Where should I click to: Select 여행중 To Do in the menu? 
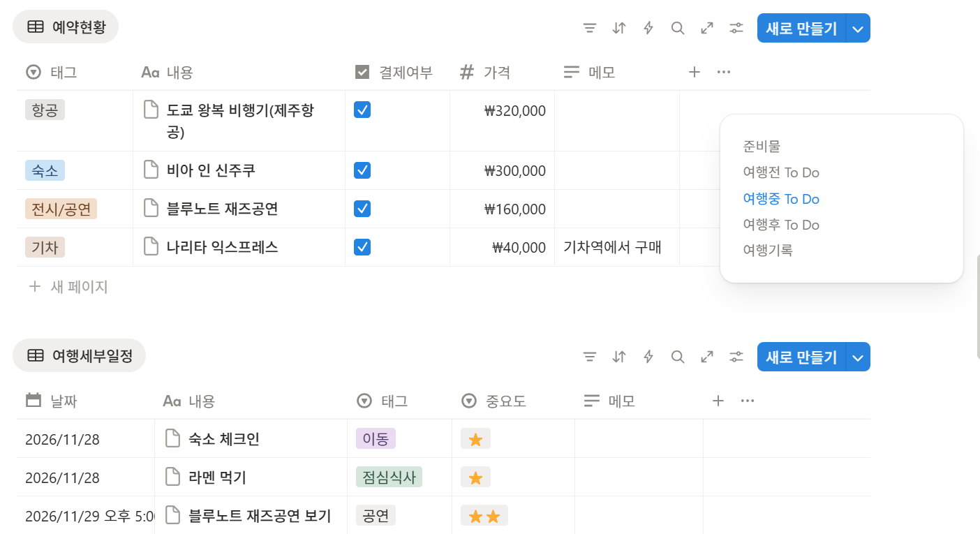click(781, 198)
